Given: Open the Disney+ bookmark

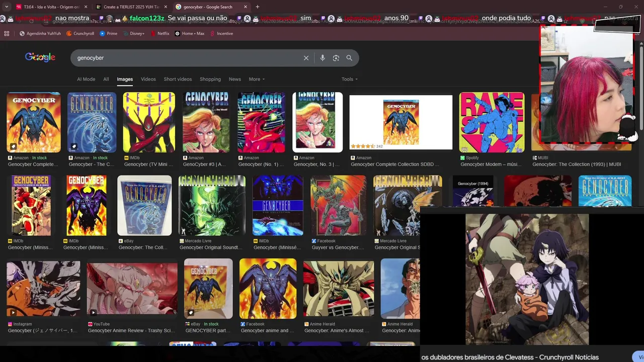Looking at the screenshot, I should [133, 34].
